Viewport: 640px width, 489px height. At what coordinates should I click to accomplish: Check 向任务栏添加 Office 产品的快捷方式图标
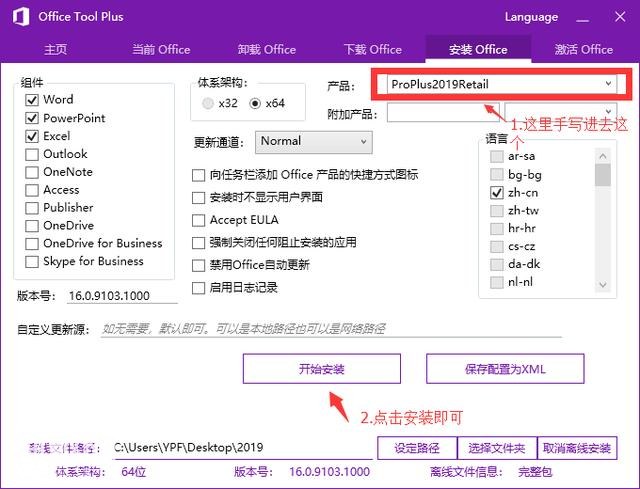point(198,176)
